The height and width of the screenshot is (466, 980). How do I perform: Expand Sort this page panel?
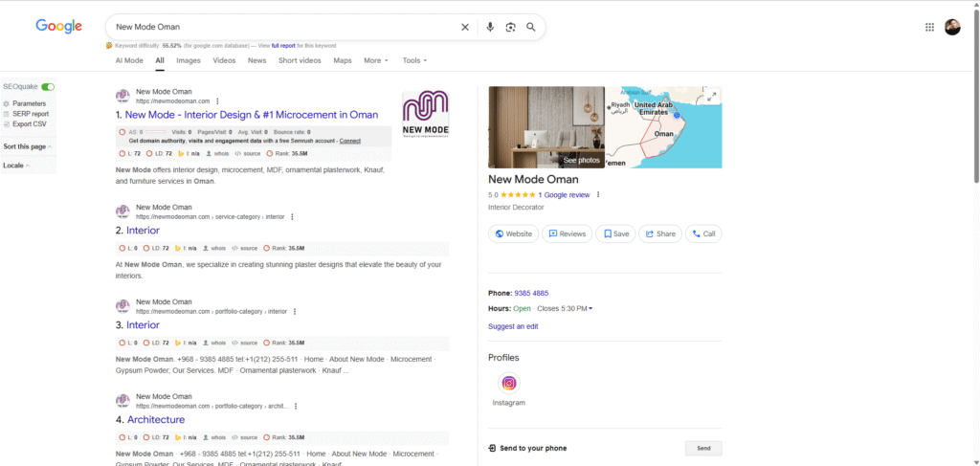point(28,146)
